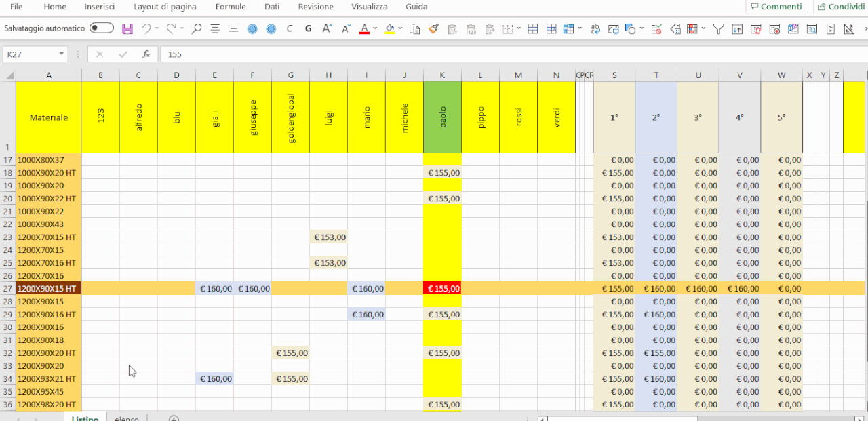Select the red cell K27 € 155,00
Viewport: 868px width, 421px height.
[442, 289]
